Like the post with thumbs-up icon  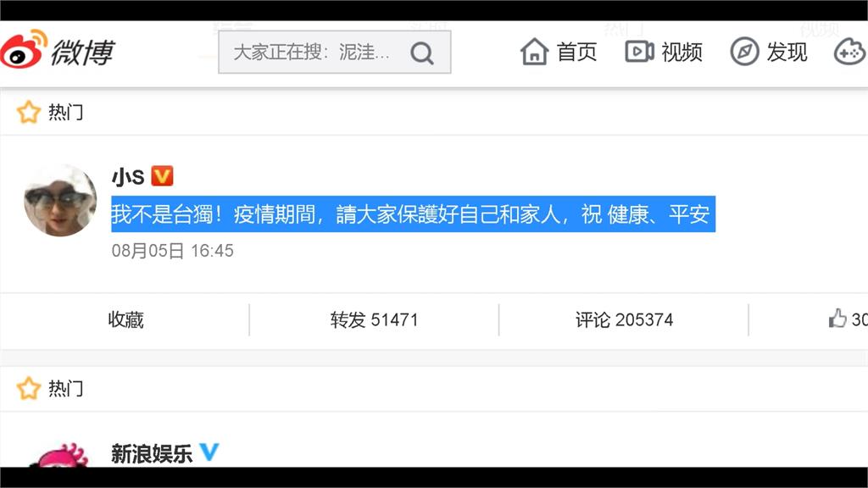click(837, 319)
